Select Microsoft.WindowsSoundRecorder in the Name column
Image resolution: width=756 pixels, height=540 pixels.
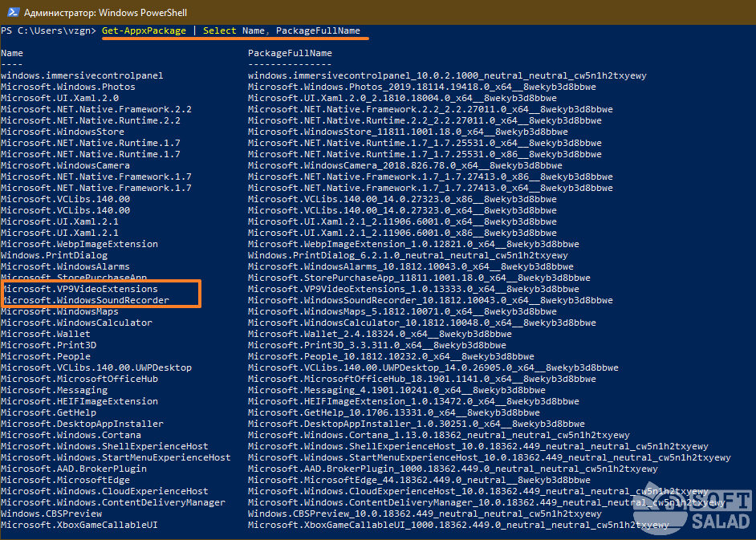pyautogui.click(x=85, y=300)
